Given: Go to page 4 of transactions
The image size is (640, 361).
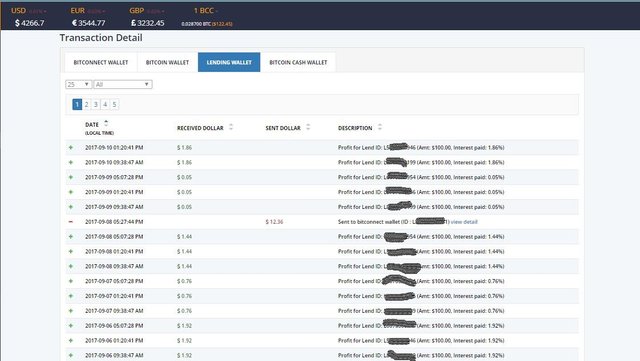Looking at the screenshot, I should 105,105.
